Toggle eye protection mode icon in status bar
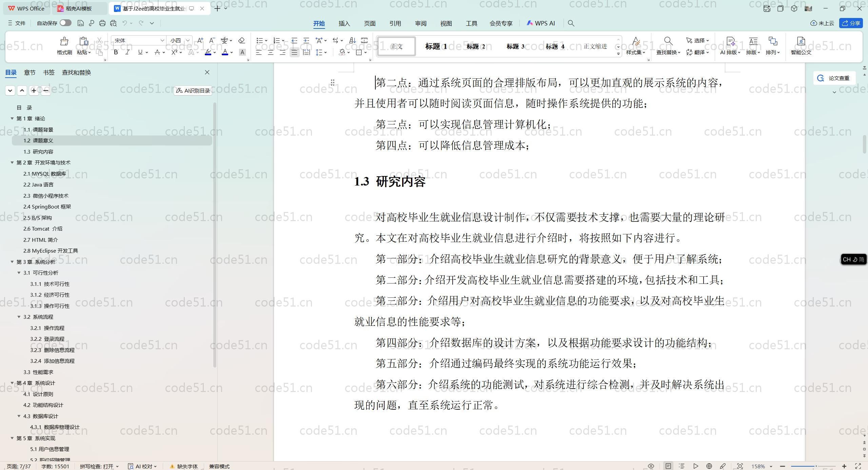This screenshot has width=868, height=470. pos(651,466)
